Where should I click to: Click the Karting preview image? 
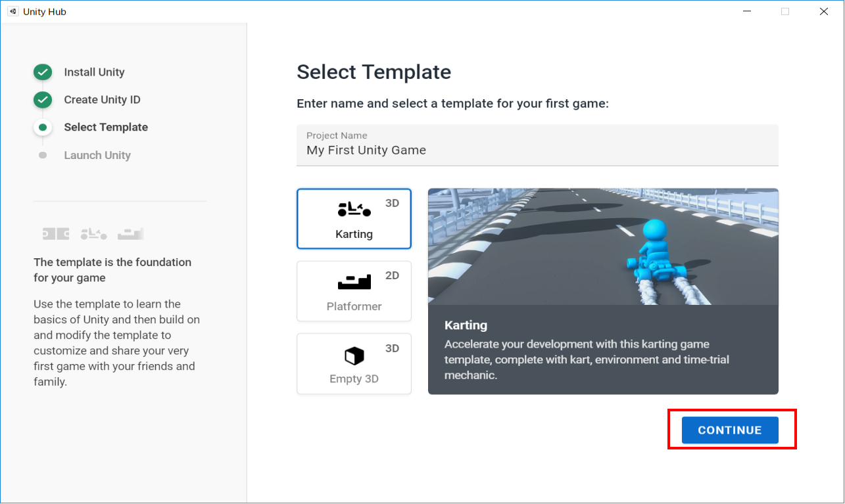pos(603,246)
